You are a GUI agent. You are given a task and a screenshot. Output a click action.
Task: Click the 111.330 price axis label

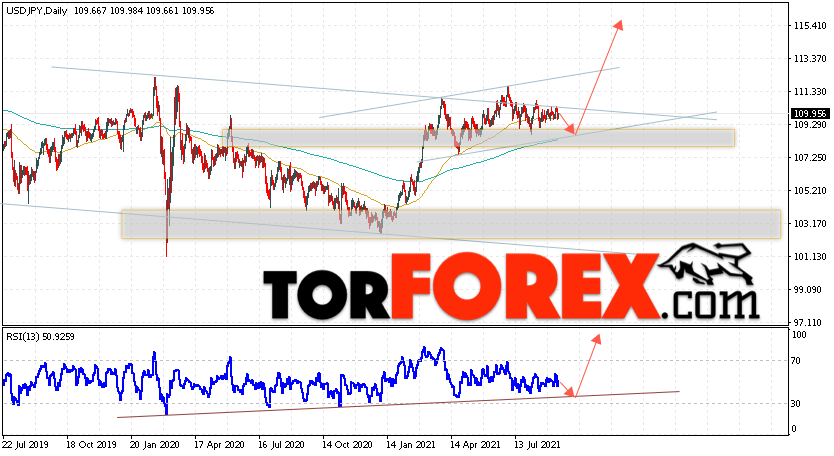(810, 92)
